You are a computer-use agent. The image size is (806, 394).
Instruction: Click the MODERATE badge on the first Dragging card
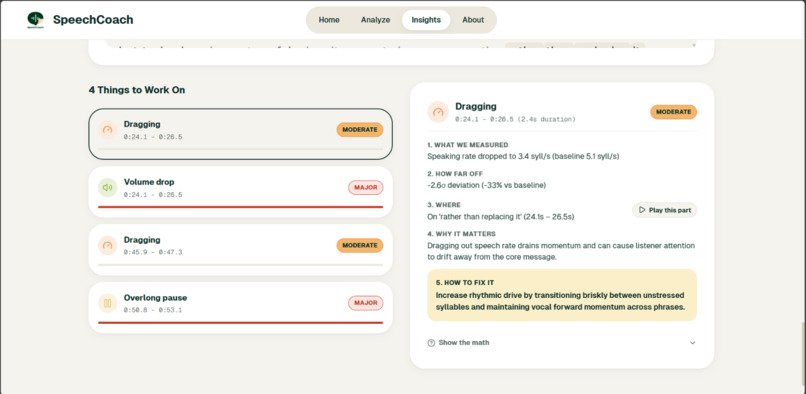tap(360, 130)
